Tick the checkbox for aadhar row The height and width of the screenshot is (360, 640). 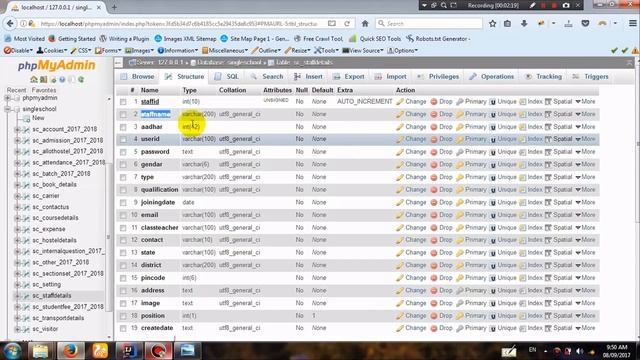click(x=123, y=127)
